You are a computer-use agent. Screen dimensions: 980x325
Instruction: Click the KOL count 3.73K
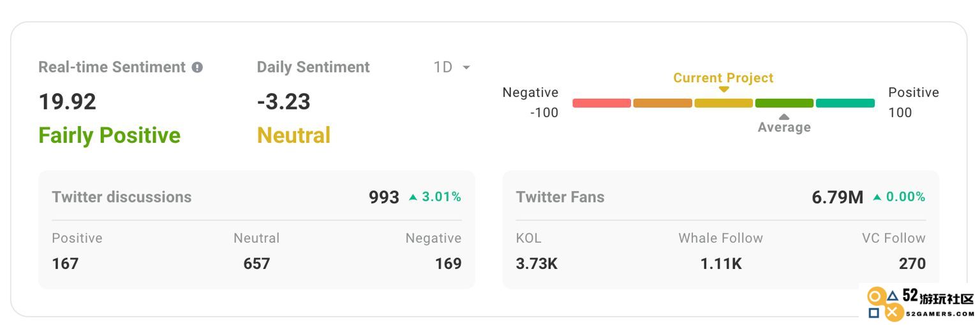pyautogui.click(x=537, y=263)
